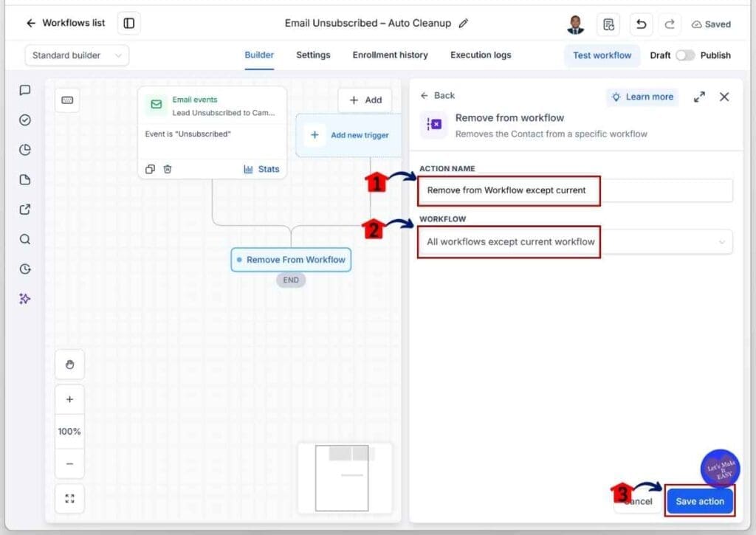The image size is (756, 535).
Task: Click the Remove from workflow action icon
Action: [434, 125]
